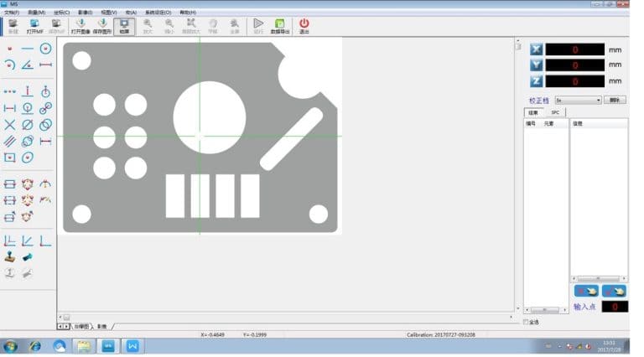The height and width of the screenshot is (357, 644).
Task: Zero the Z axis readout button
Action: click(536, 81)
